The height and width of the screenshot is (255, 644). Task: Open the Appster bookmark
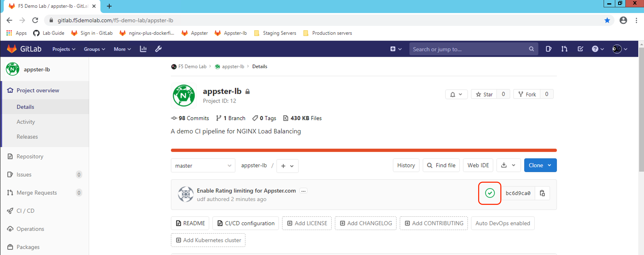194,33
